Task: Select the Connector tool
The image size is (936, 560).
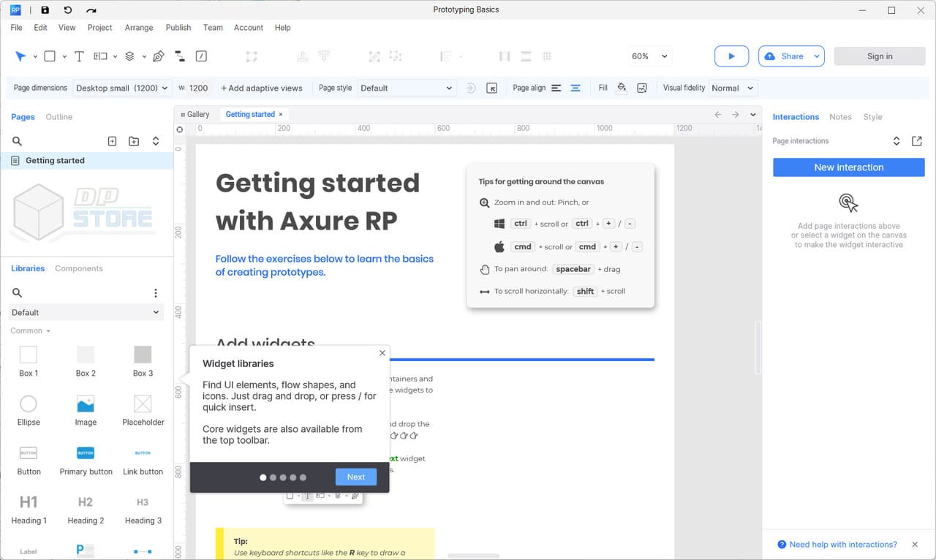Action: coord(180,56)
